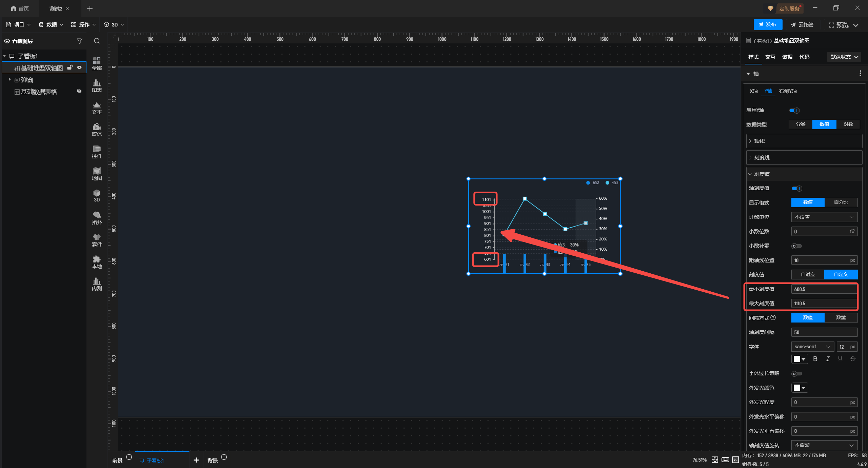Screen dimensions: 868x468
Task: Click the bold font style icon
Action: 815,359
